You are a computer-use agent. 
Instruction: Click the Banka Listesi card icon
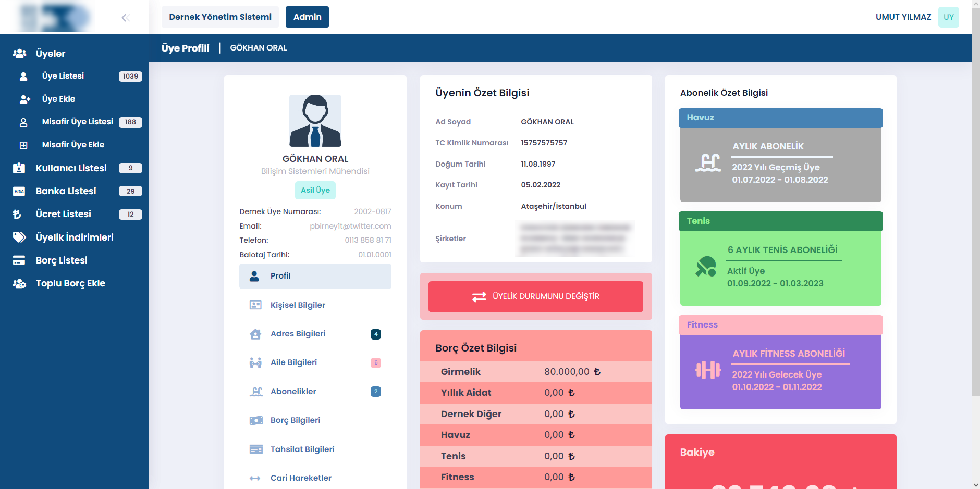[19, 191]
